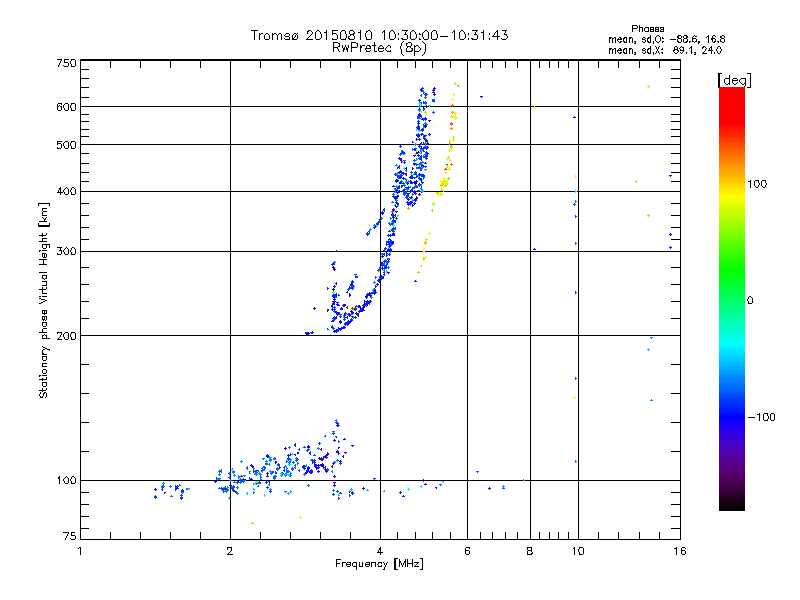Click the y-axis '400' tick label
Screen dimensions: 800x600
click(66, 191)
